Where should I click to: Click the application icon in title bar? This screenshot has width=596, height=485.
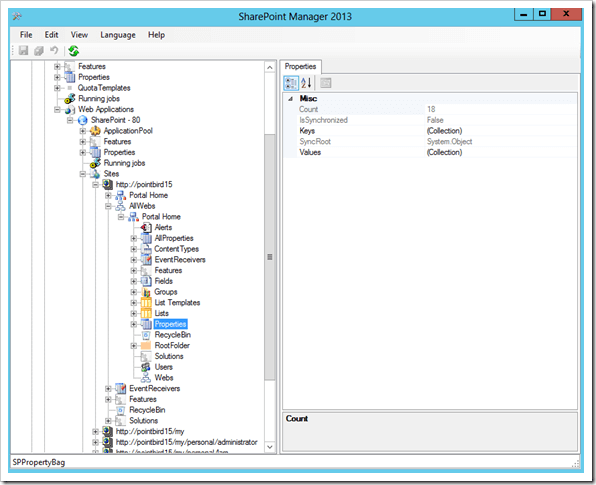click(17, 16)
